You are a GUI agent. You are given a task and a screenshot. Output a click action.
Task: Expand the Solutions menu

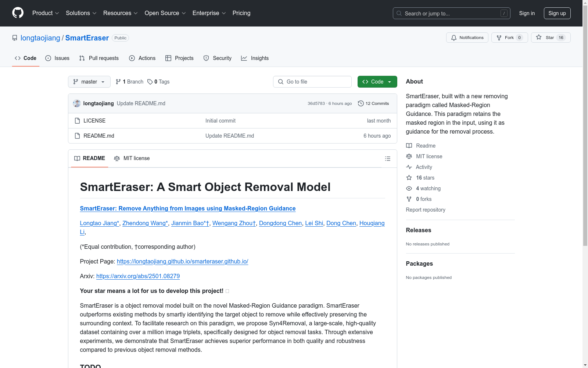click(81, 13)
